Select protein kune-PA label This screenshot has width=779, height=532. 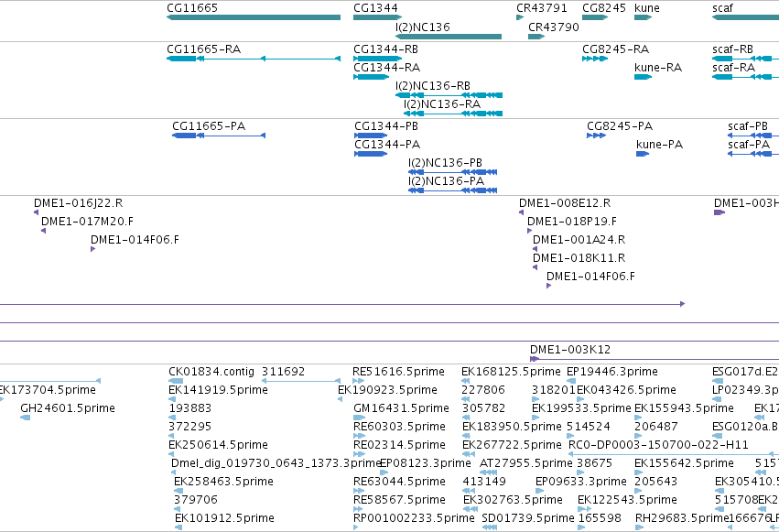coord(659,145)
